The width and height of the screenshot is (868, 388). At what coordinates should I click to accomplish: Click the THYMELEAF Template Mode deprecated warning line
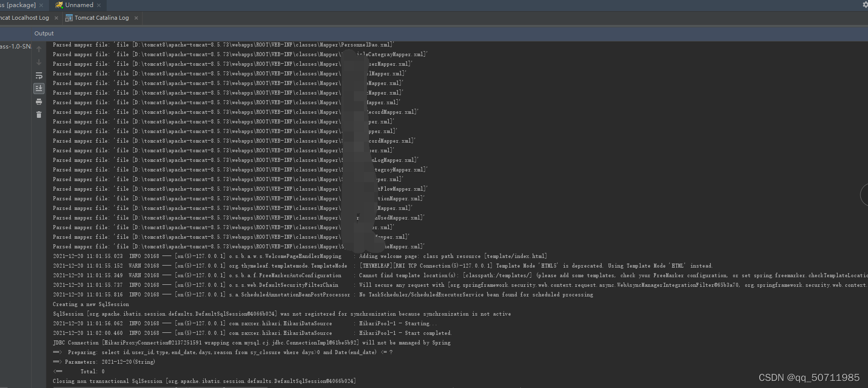(x=383, y=266)
